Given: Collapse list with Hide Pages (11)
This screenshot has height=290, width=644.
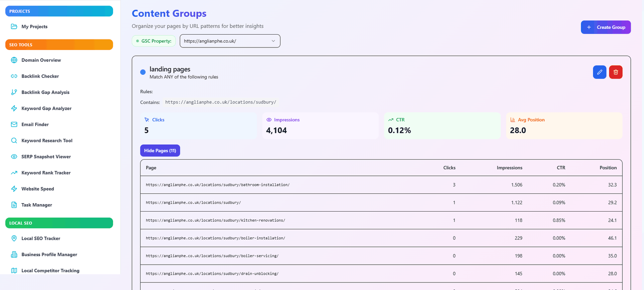Looking at the screenshot, I should click(x=160, y=150).
